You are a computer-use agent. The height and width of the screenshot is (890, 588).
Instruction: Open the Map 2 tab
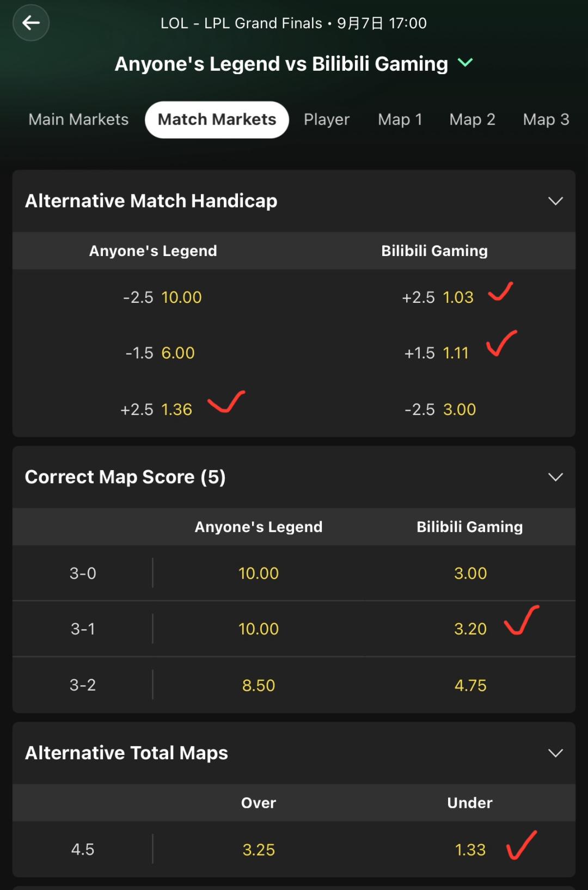472,119
